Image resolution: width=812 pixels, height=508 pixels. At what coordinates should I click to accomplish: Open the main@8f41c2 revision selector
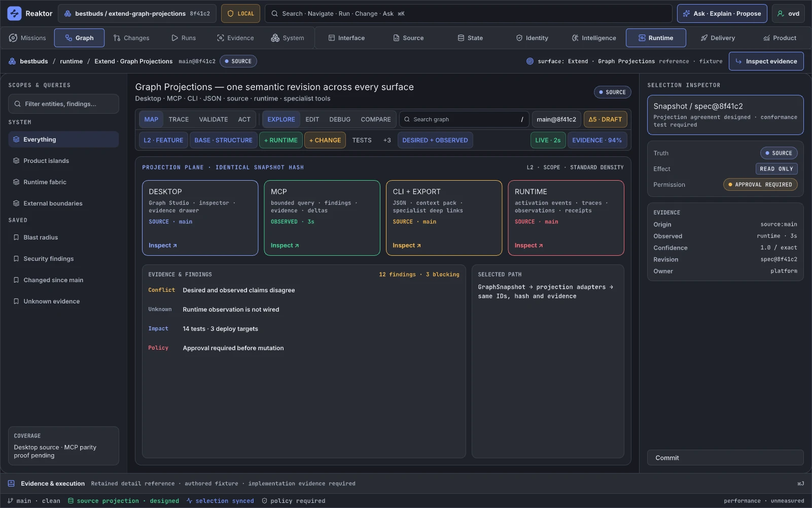click(556, 120)
